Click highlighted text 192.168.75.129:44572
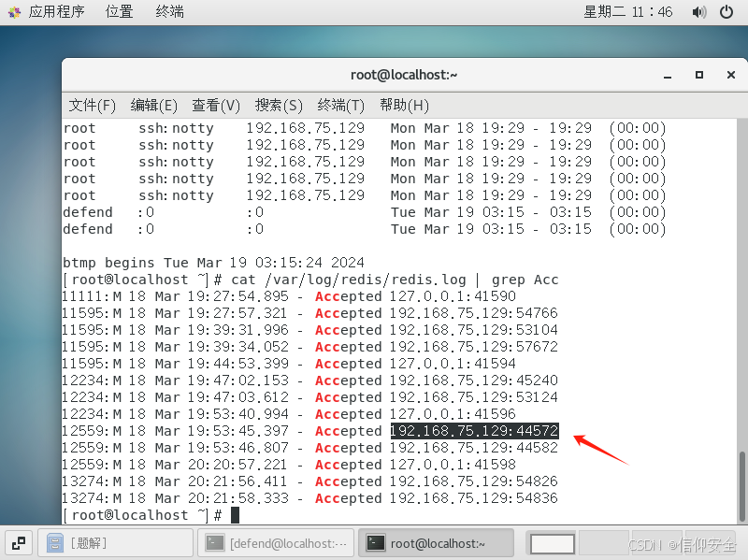Viewport: 748px width, 560px height. point(474,431)
